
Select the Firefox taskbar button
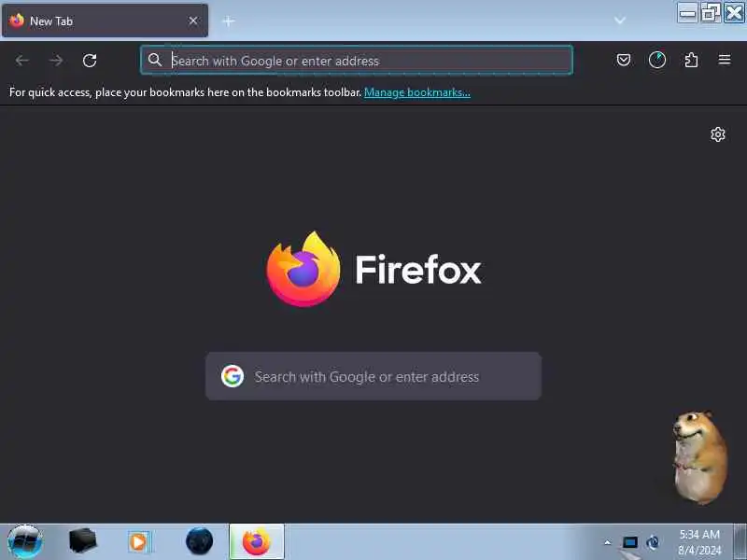tap(257, 541)
